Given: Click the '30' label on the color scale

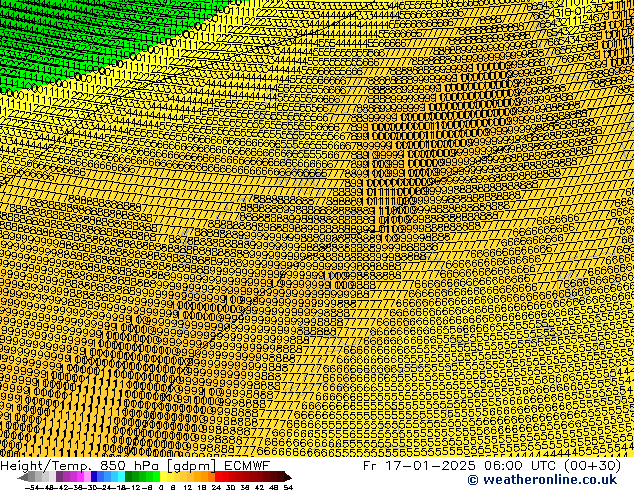Looking at the screenshot, I should pos(230,488).
